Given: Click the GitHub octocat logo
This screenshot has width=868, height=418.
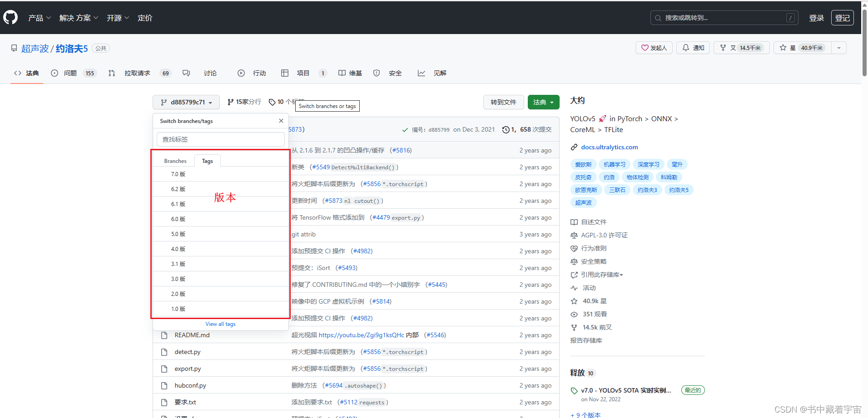Looking at the screenshot, I should point(10,18).
